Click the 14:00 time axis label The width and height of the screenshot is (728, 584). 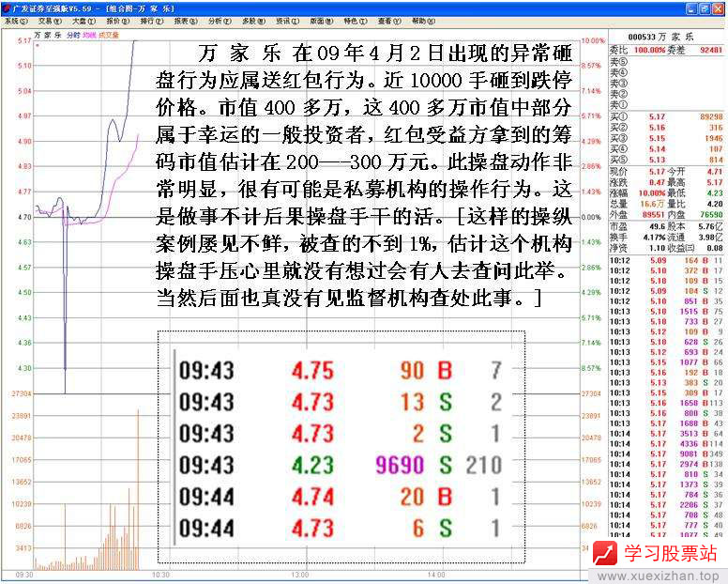(436, 575)
